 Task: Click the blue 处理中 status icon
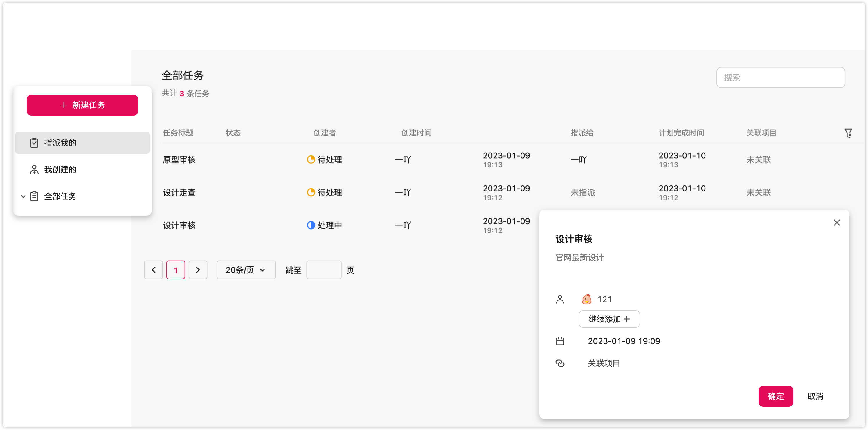tap(311, 225)
